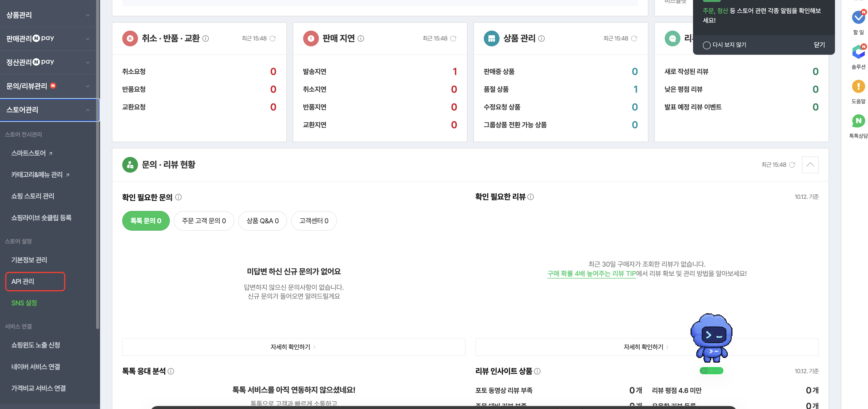Show info for 리뷰 인사이트 상품
This screenshot has height=409, width=868.
537,371
